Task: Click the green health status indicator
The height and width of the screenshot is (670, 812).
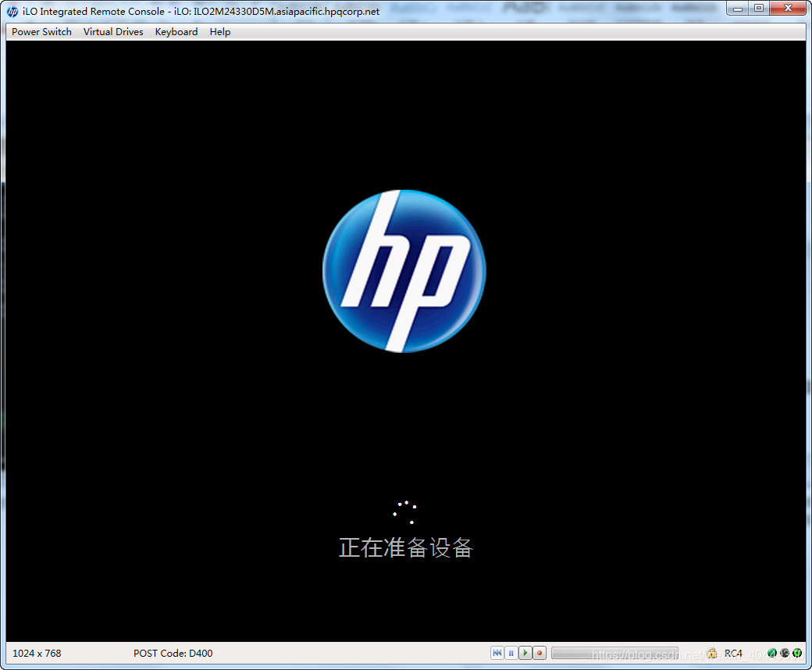Action: click(772, 653)
